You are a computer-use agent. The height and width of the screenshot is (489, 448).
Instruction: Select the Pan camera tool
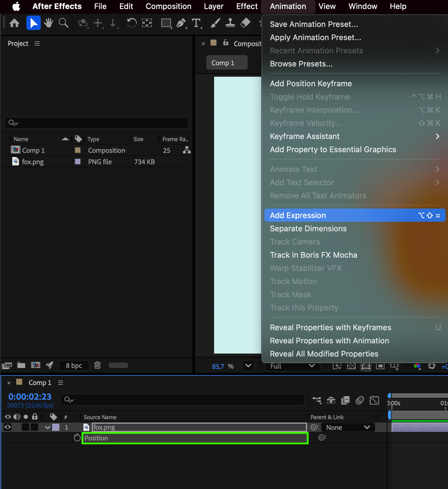pyautogui.click(x=98, y=23)
